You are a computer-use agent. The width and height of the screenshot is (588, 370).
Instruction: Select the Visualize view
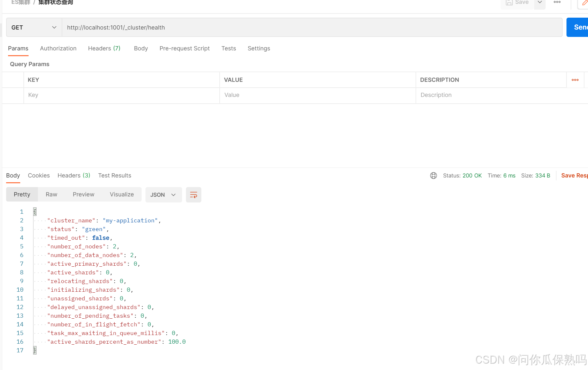click(x=122, y=194)
